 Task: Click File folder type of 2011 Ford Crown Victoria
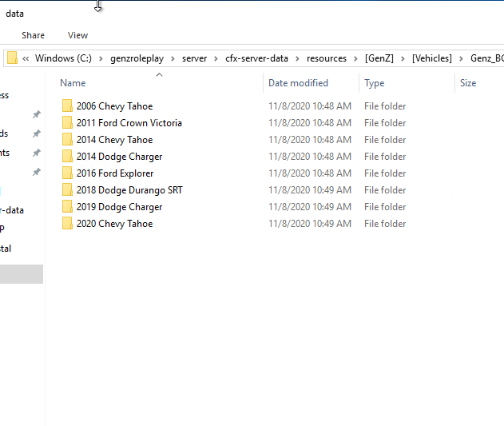[x=385, y=123]
